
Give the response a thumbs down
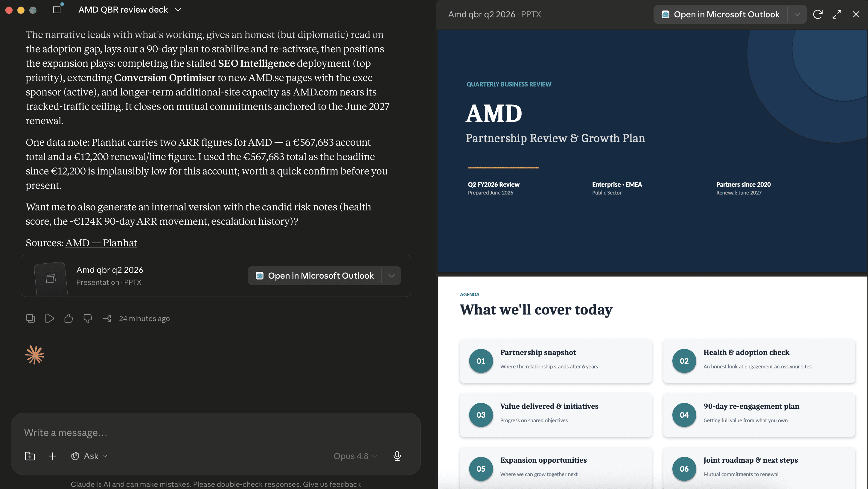click(x=88, y=318)
